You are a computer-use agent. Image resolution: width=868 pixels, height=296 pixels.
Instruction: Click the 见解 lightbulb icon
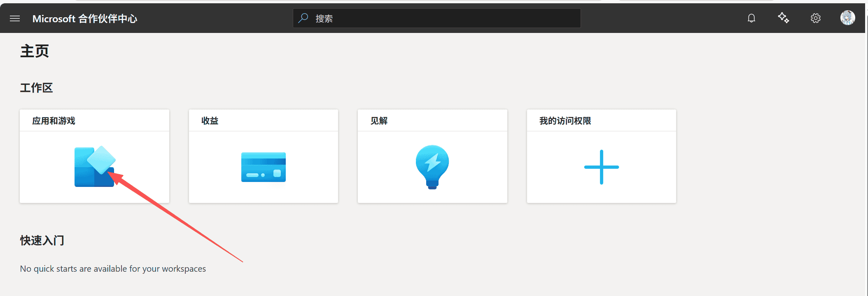432,167
